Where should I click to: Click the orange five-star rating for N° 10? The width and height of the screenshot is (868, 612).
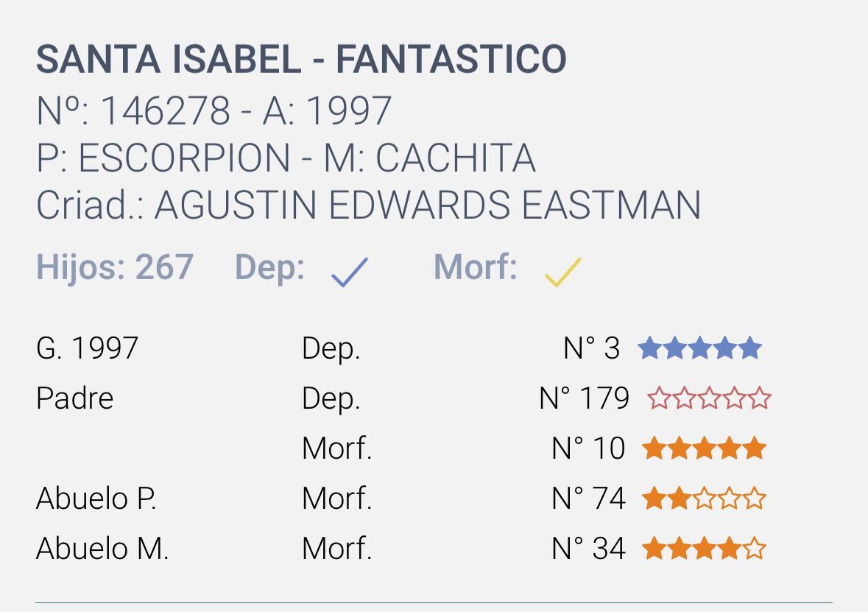click(x=704, y=448)
